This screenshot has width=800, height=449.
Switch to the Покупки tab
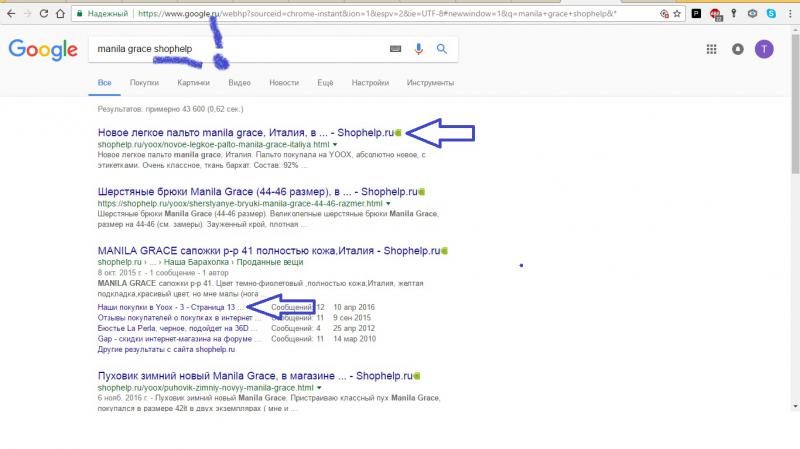coord(144,83)
